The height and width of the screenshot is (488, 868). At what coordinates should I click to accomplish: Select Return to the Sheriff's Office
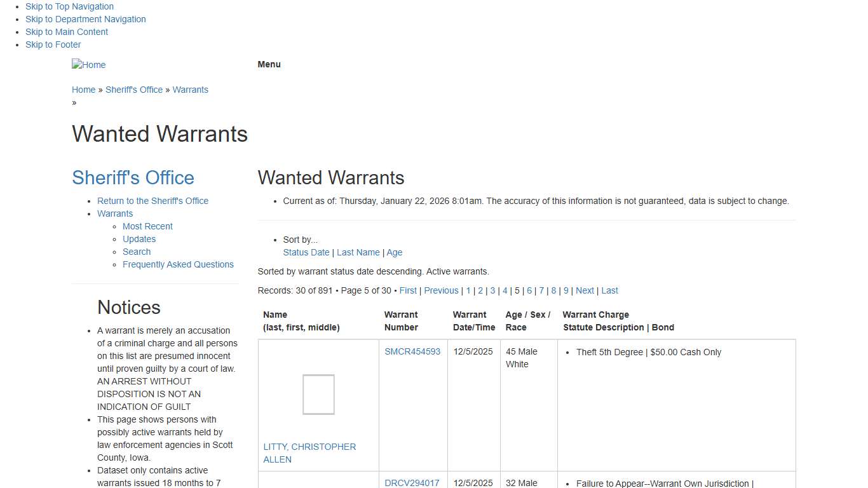click(x=153, y=201)
